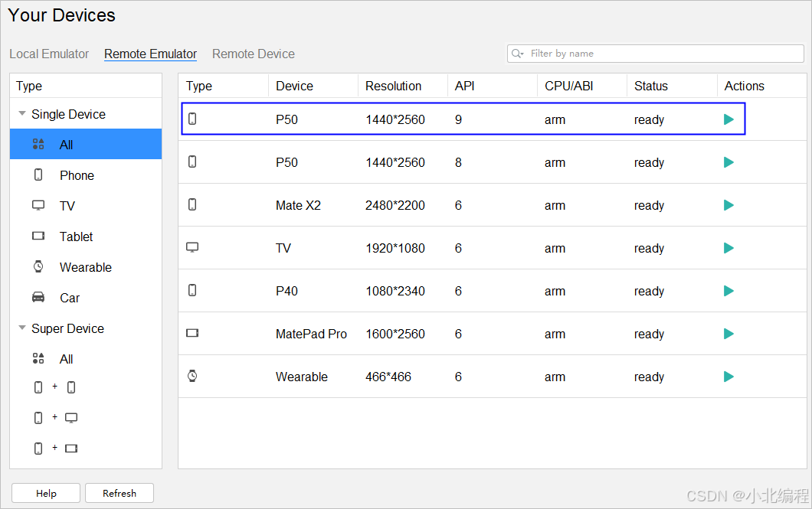This screenshot has width=812, height=509.
Task: Launch the MatePad Pro emulator
Action: point(729,334)
